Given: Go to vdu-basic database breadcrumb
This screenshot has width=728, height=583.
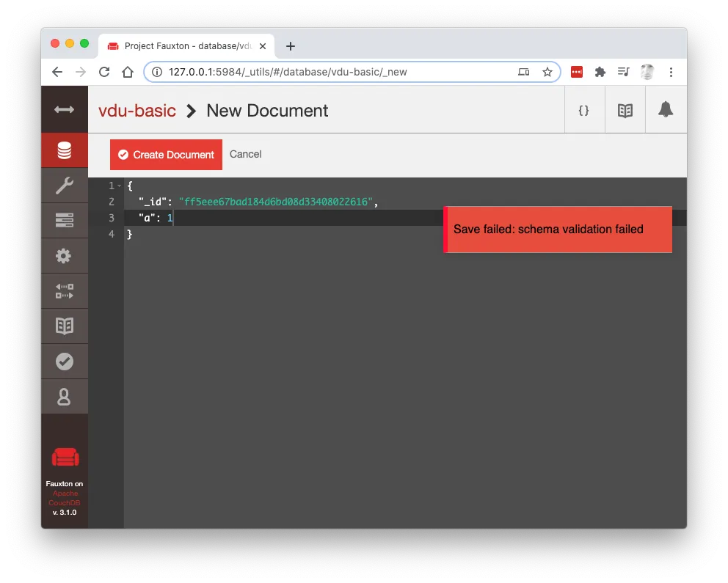Looking at the screenshot, I should click(137, 111).
